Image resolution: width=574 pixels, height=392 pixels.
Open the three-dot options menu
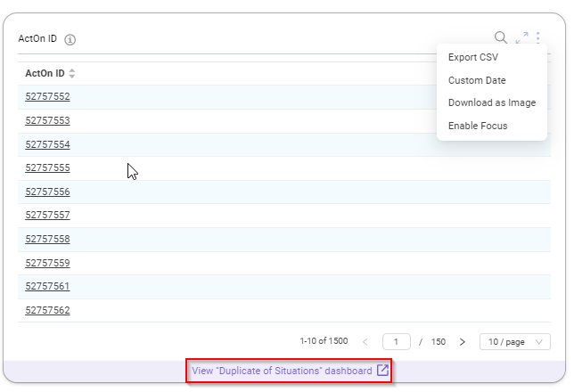(537, 37)
